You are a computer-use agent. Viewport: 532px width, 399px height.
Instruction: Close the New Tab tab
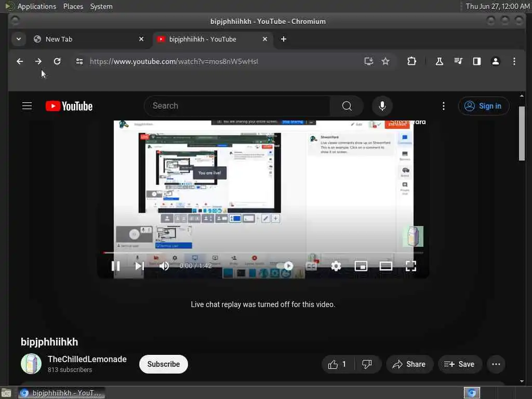point(141,39)
